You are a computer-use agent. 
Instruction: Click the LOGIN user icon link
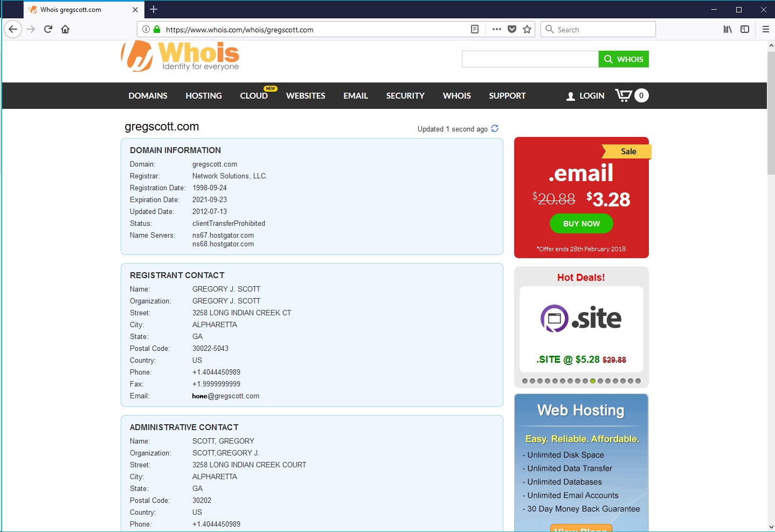(x=585, y=96)
